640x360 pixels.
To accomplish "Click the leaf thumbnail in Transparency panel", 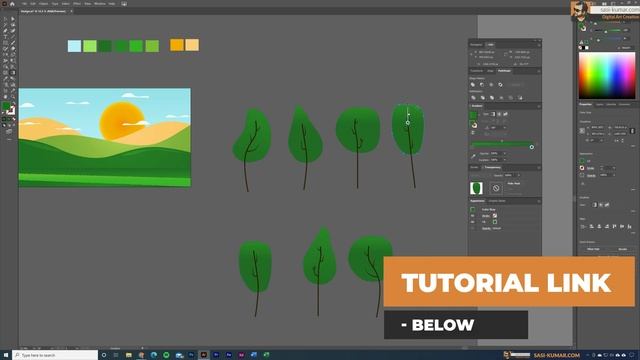I will click(476, 188).
